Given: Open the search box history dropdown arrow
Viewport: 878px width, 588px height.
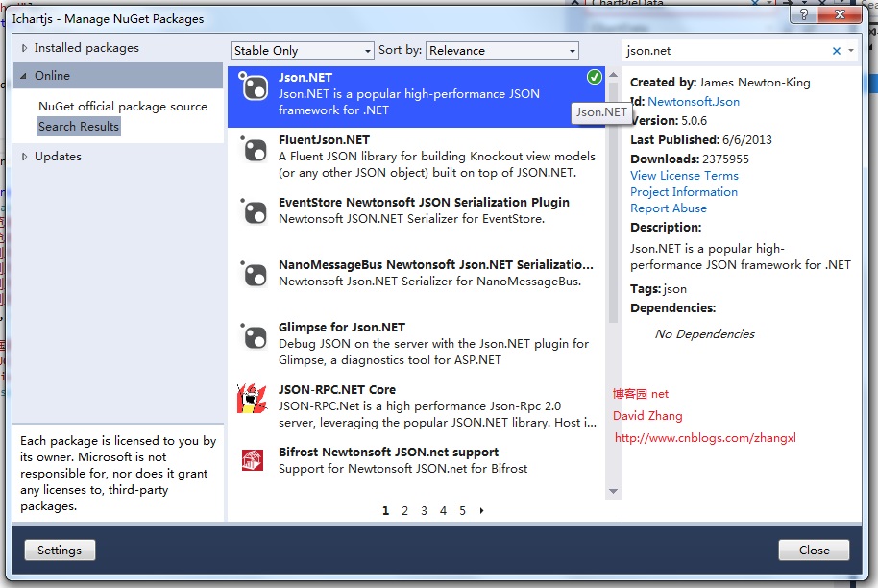Looking at the screenshot, I should click(850, 50).
